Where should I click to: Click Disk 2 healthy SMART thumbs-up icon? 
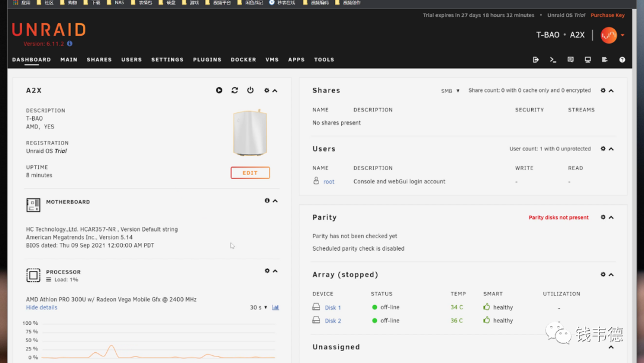(487, 320)
